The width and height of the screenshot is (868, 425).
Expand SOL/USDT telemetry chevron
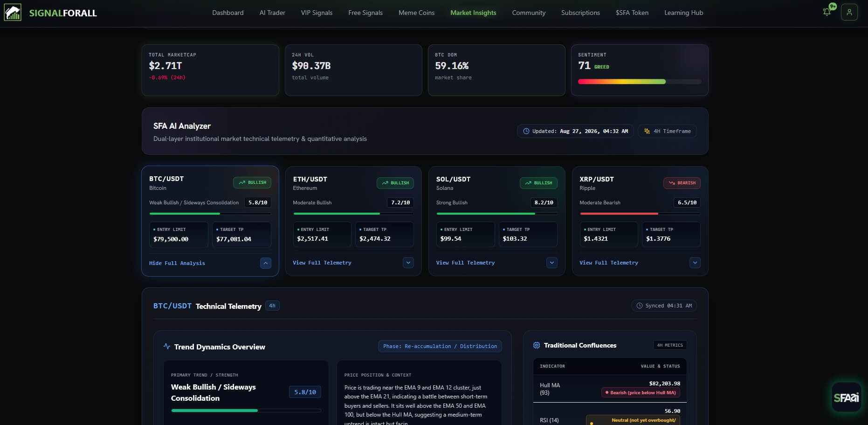pos(552,263)
